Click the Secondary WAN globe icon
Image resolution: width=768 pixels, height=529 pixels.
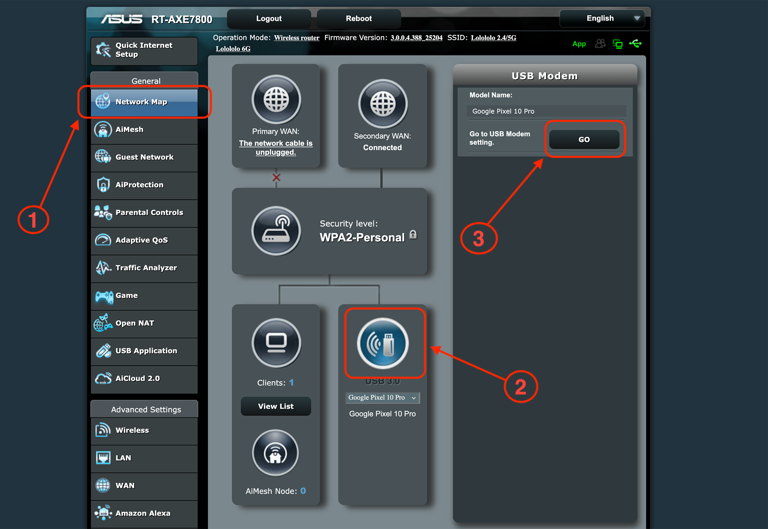point(383,104)
